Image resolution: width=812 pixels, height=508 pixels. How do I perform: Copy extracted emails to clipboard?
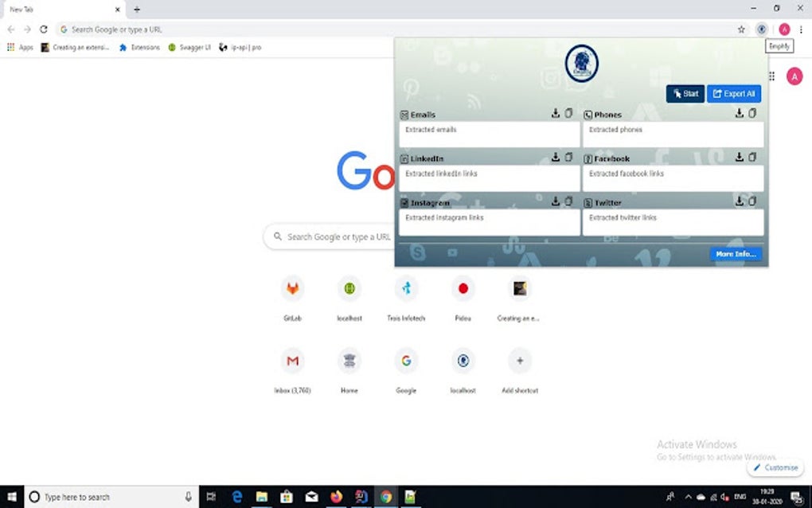coord(568,113)
